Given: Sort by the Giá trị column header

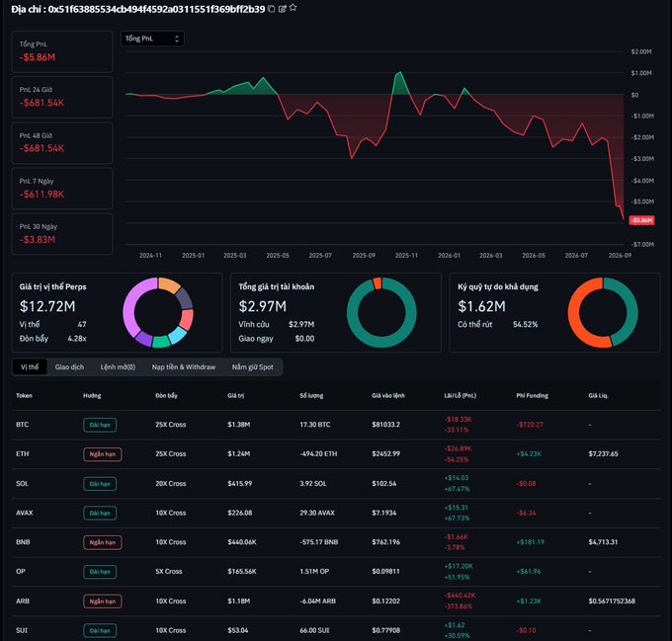Looking at the screenshot, I should point(236,396).
